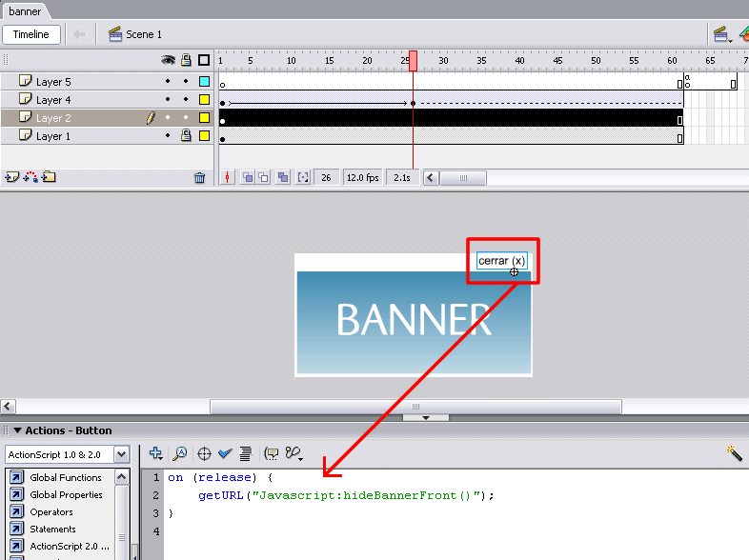Click the Timeline button
Screen dimensions: 749x560
(x=30, y=34)
